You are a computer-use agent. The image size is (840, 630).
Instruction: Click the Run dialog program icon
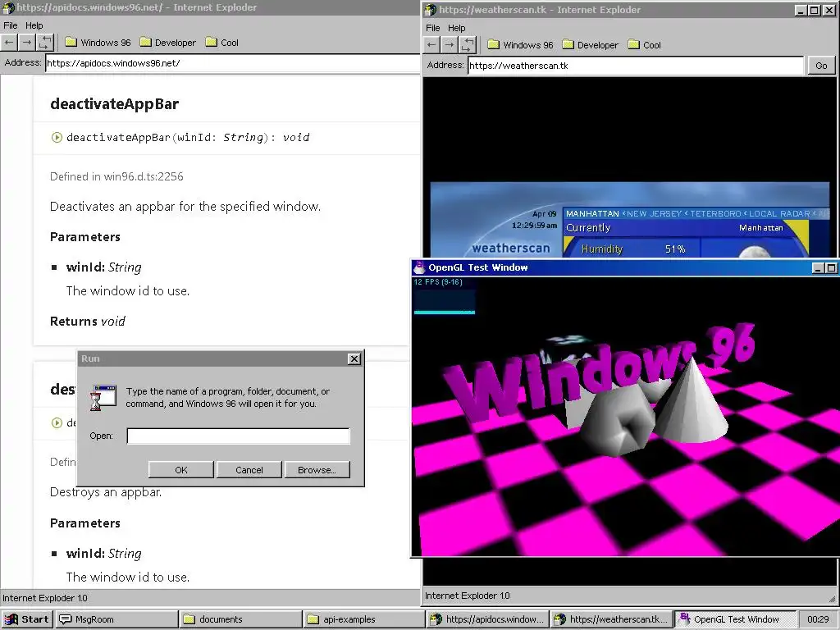click(x=103, y=398)
